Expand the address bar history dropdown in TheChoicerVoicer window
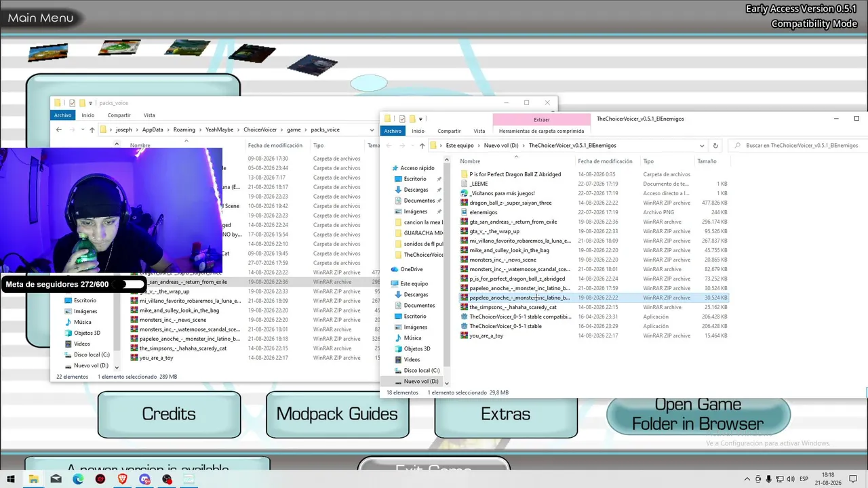The image size is (868, 488). (702, 146)
